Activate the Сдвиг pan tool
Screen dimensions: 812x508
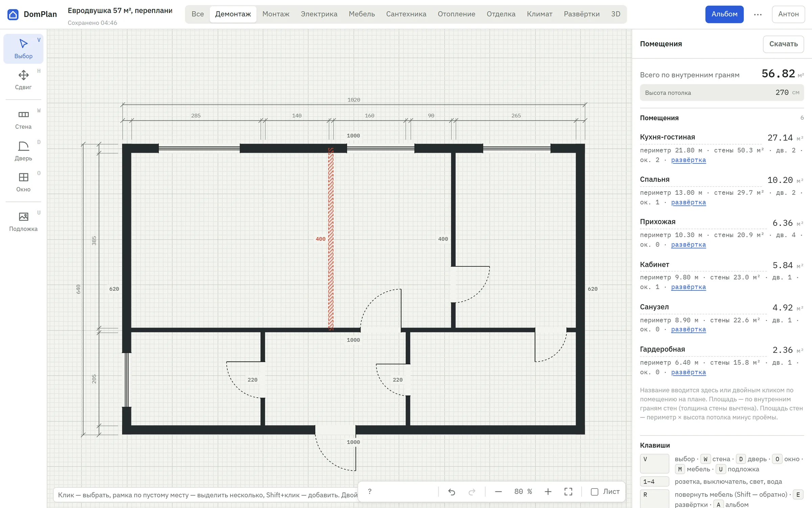click(23, 80)
